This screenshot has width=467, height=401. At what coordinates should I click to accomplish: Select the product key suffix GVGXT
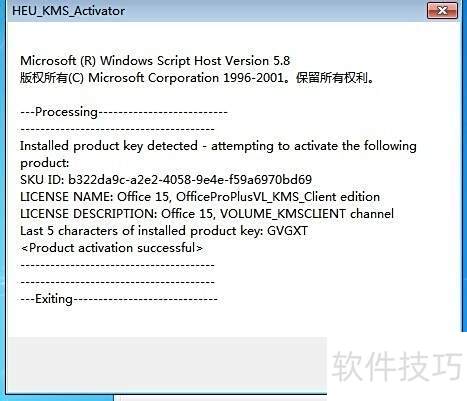287,231
